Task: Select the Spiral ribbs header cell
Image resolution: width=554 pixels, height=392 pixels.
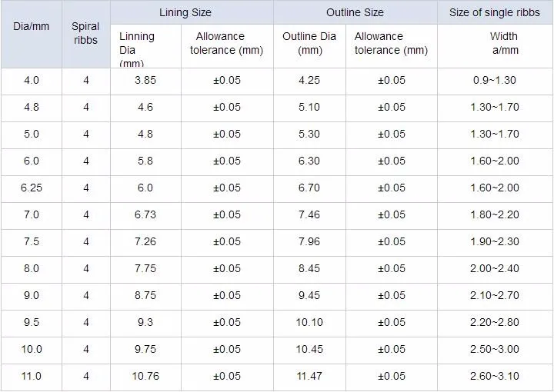Action: [86, 33]
